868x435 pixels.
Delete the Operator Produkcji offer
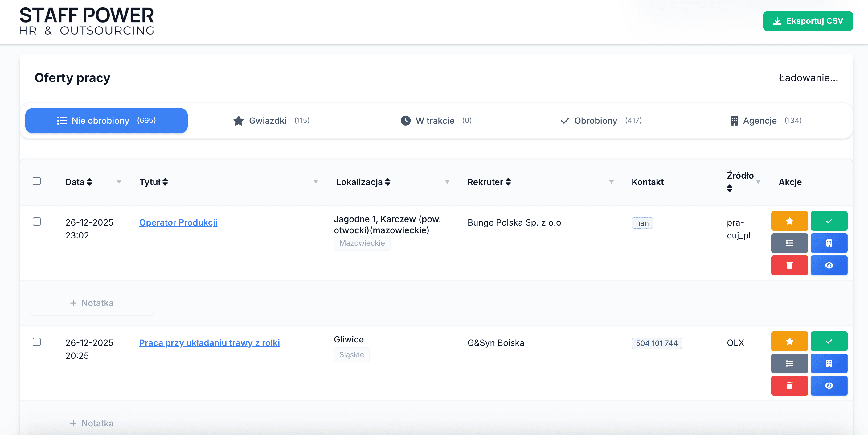click(x=789, y=265)
